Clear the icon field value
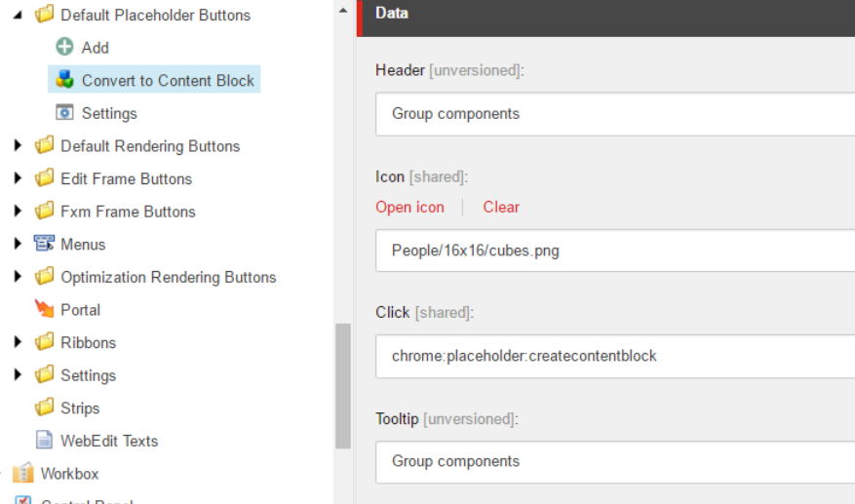The height and width of the screenshot is (504, 855). [501, 208]
